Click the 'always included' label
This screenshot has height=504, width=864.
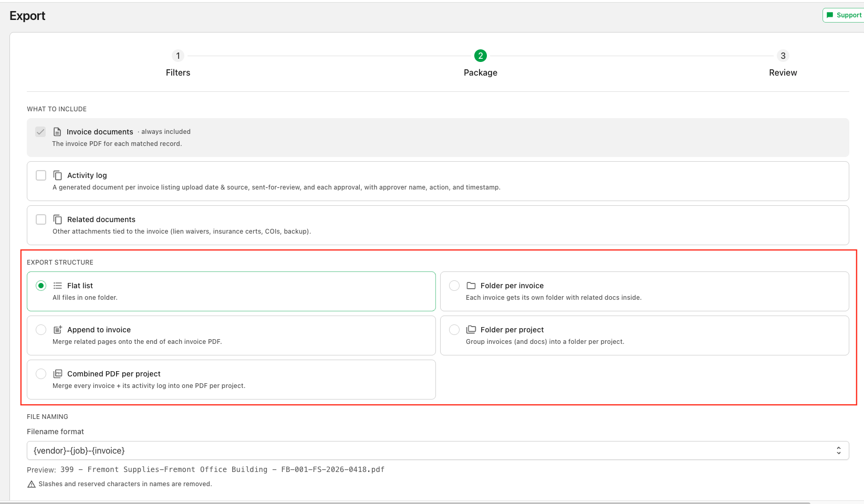coord(166,132)
